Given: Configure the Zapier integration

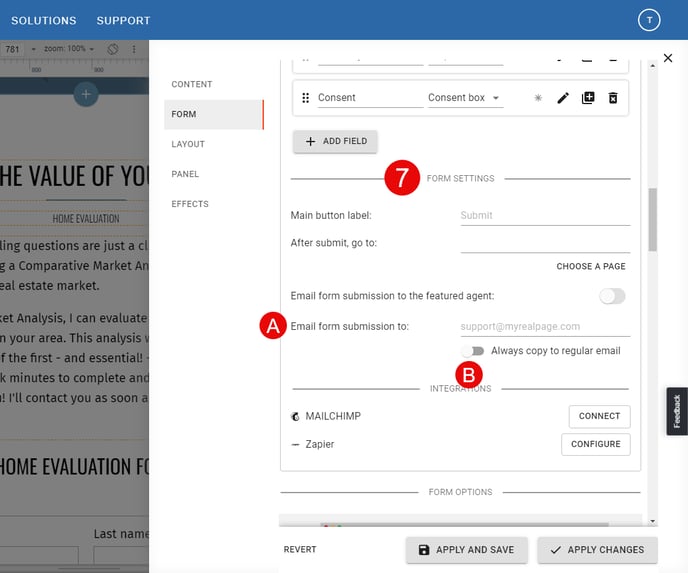Looking at the screenshot, I should pyautogui.click(x=595, y=444).
